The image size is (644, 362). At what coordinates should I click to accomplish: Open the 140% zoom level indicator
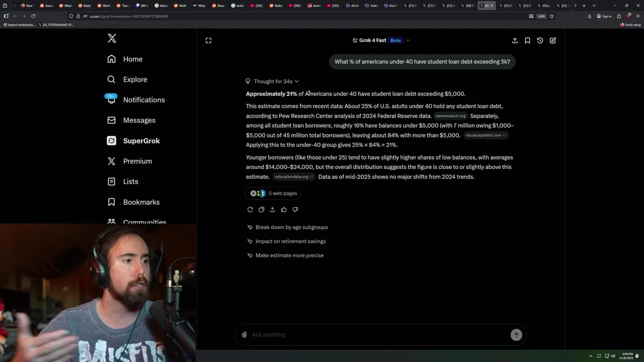point(541,16)
